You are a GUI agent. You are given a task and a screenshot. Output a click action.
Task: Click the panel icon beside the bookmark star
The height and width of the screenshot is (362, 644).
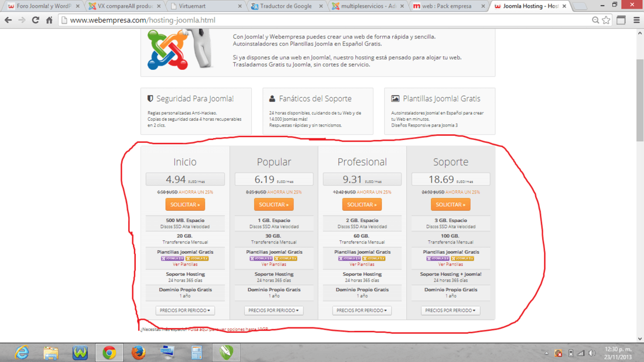tap(621, 20)
